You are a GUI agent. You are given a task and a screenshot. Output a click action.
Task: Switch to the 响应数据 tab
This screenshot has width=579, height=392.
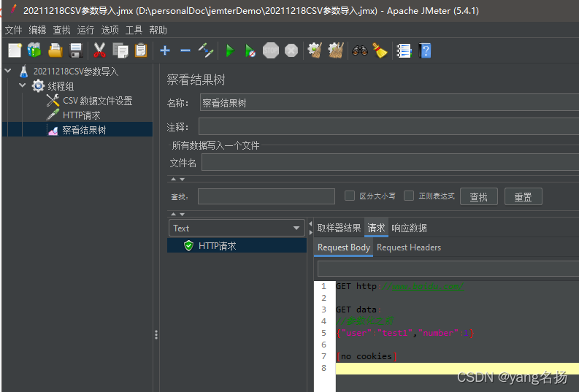(409, 228)
